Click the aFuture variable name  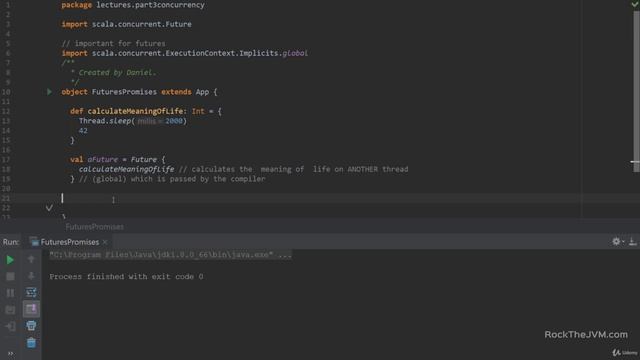pyautogui.click(x=102, y=159)
